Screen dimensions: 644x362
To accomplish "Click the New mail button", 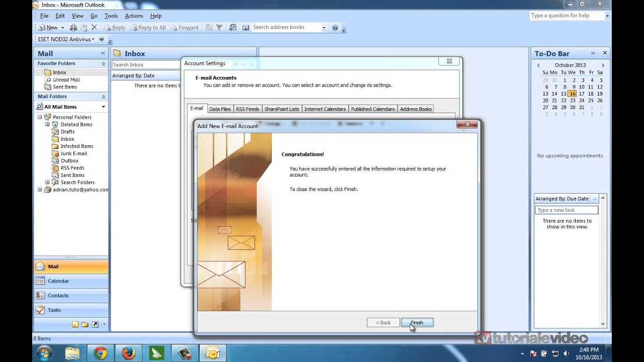I will coord(48,28).
